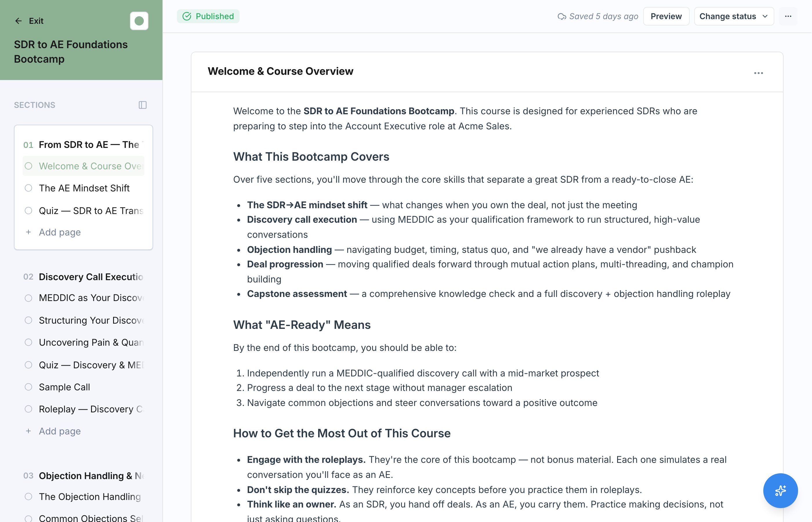Click the Published status badge
The width and height of the screenshot is (812, 522).
tap(208, 16)
